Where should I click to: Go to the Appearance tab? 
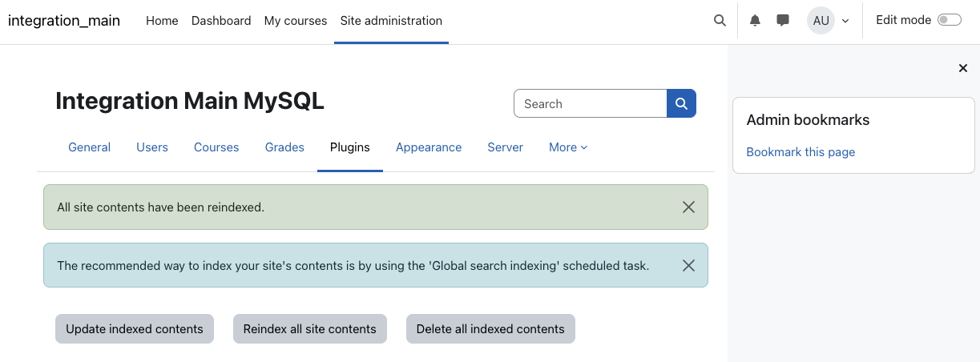pyautogui.click(x=429, y=147)
